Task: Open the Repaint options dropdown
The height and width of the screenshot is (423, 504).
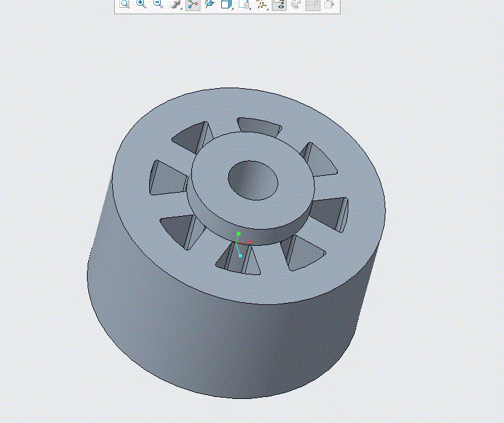Action: point(176,4)
